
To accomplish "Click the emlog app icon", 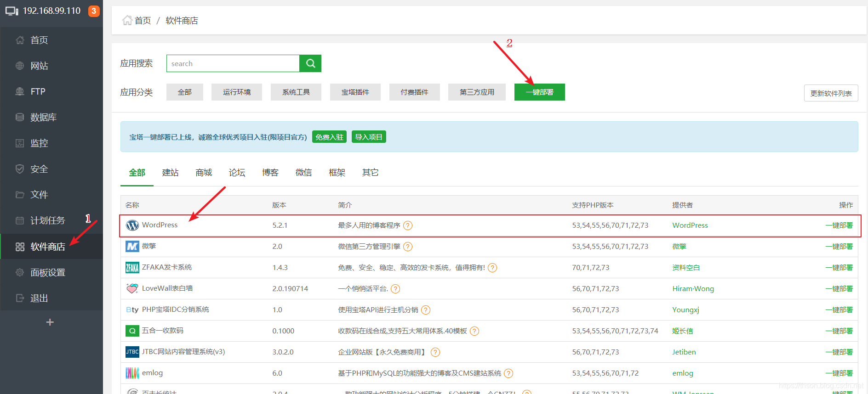I will 132,373.
